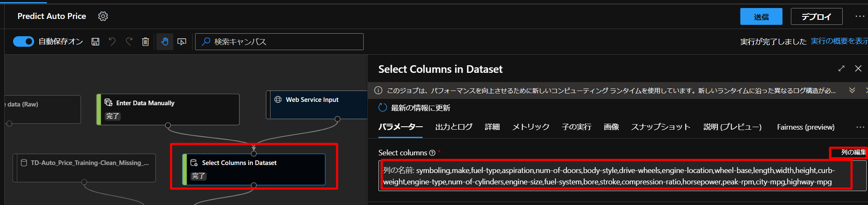
Task: Expand the info banner chevron
Action: point(852,91)
